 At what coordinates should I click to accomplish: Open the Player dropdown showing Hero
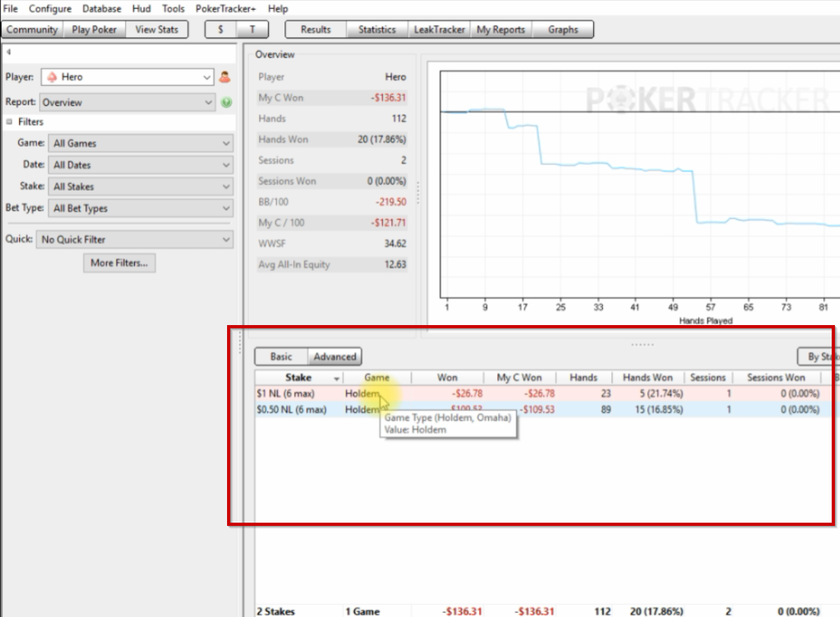point(127,77)
